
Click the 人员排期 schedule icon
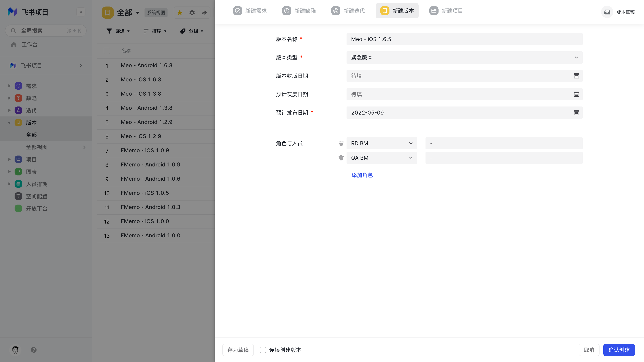tap(18, 184)
